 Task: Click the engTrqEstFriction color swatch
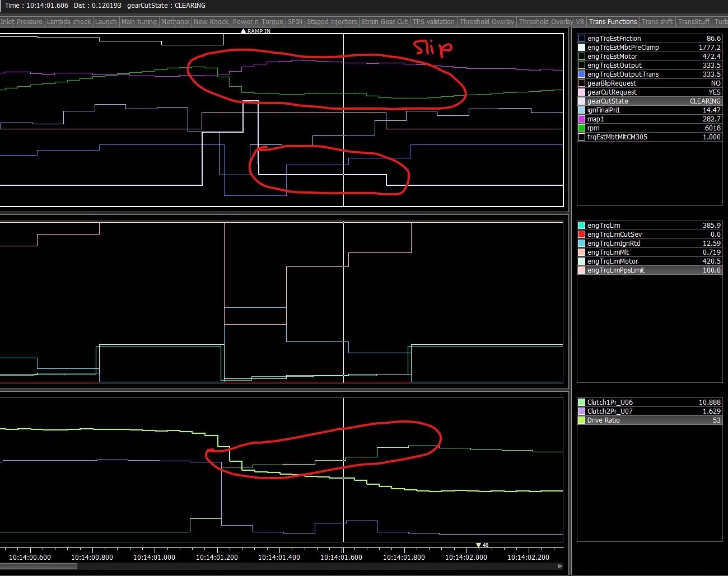[x=581, y=39]
